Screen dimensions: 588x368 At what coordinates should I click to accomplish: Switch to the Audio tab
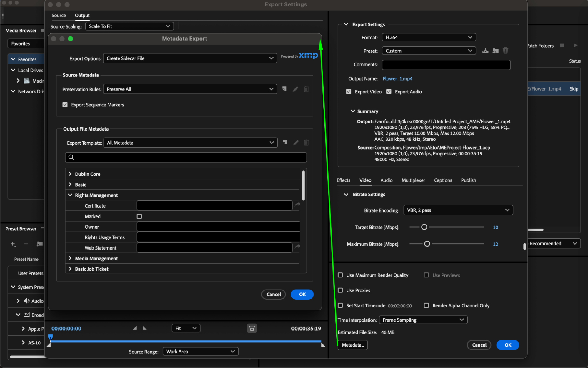[386, 180]
